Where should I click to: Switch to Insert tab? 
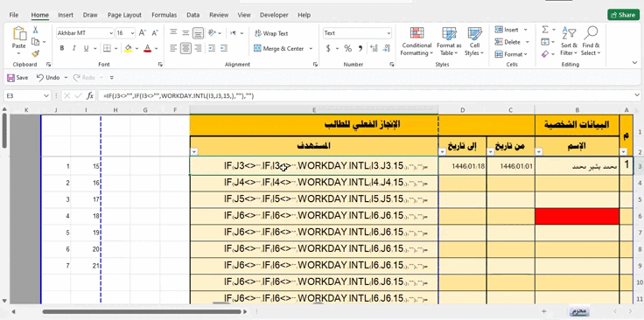pos(66,15)
